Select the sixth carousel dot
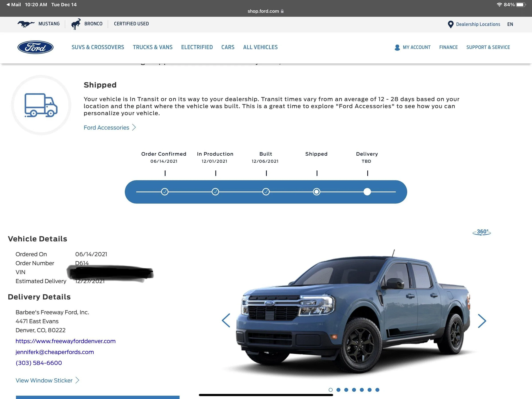This screenshot has height=399, width=532. click(370, 390)
